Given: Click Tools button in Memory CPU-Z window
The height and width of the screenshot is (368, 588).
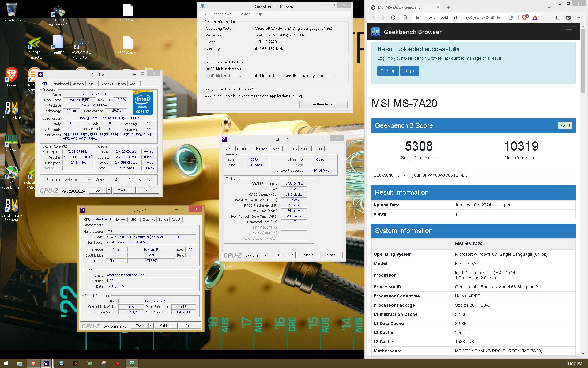Looking at the screenshot, I should tap(281, 255).
